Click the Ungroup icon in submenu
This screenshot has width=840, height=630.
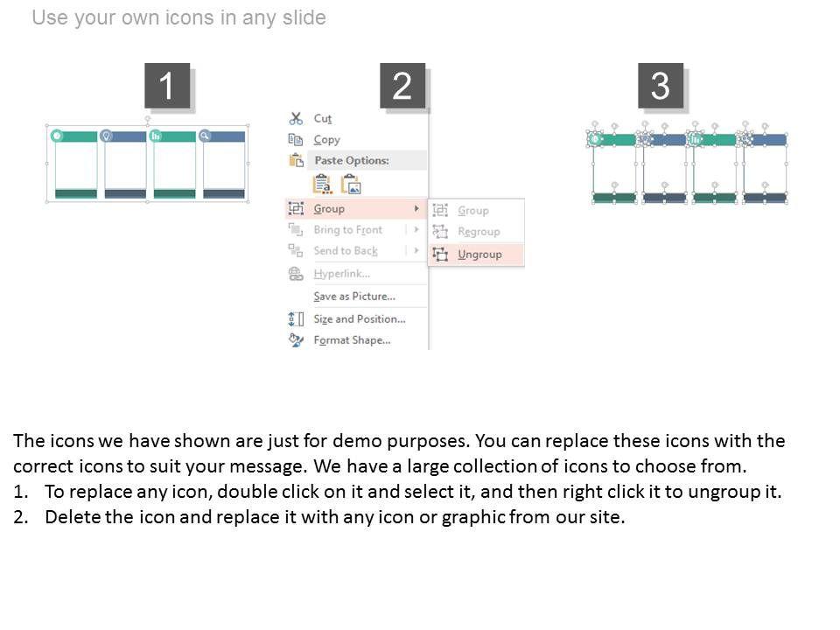[440, 254]
